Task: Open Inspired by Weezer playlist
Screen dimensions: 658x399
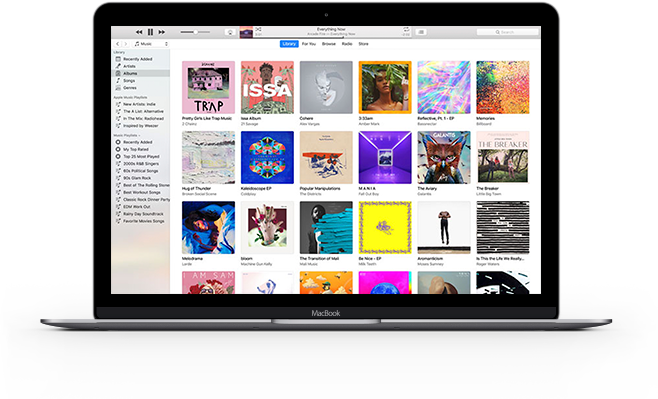Action: 141,125
